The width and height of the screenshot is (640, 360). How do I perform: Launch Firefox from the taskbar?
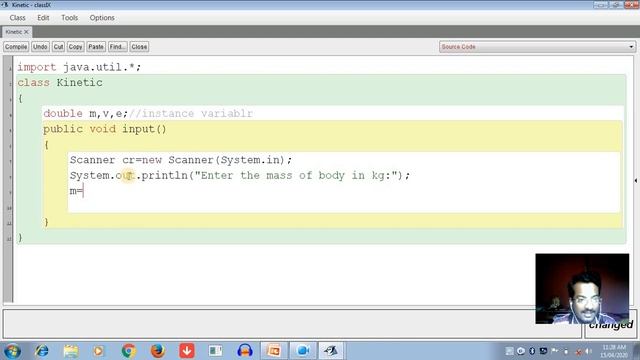[158, 351]
